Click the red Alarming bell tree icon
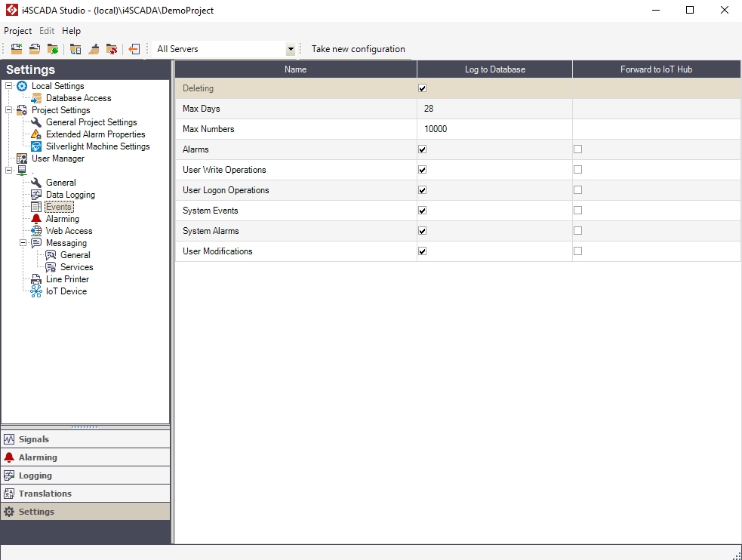This screenshot has width=742, height=560. [x=36, y=219]
